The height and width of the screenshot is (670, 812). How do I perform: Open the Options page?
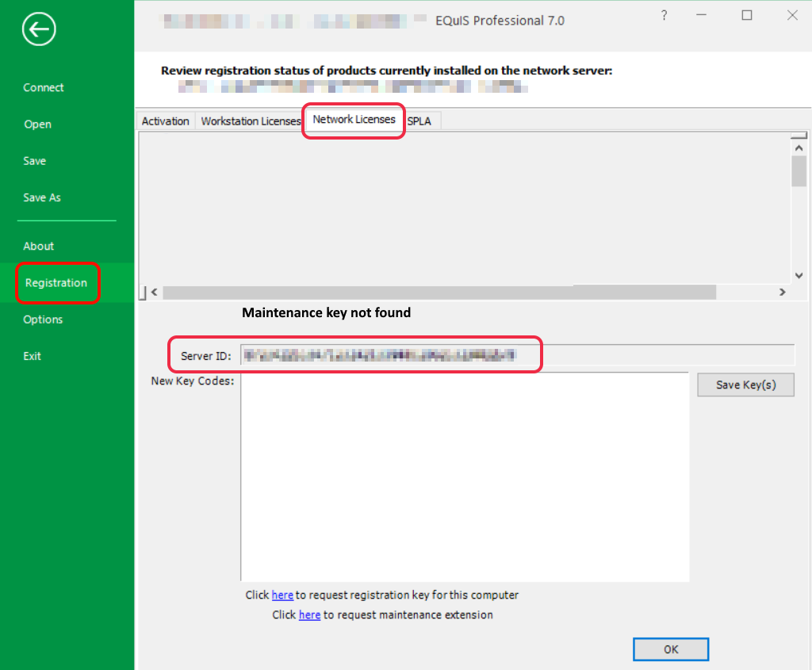point(42,319)
